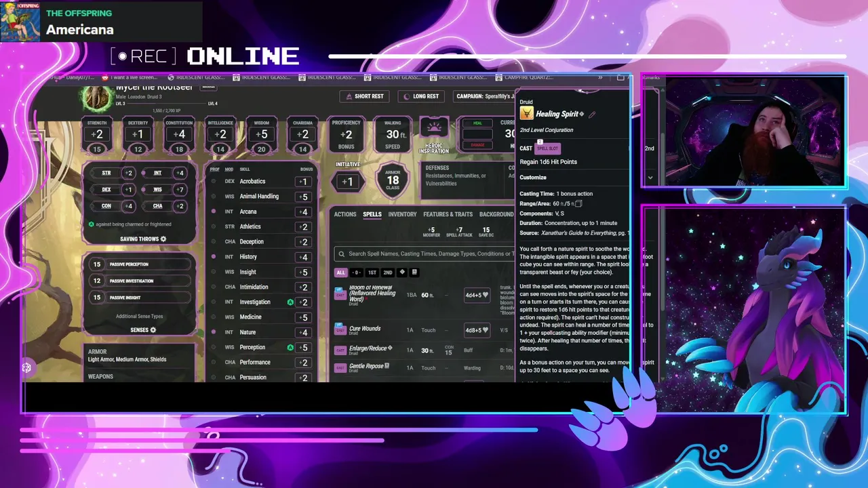Screen dimensions: 868x488
Task: Open the SPELLS tab
Action: point(372,214)
